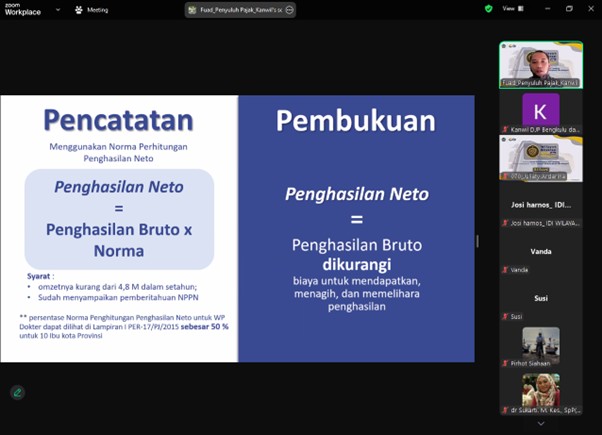Screen dimensions: 602x435
Task: Click the Meeting people icon
Action: (x=79, y=10)
